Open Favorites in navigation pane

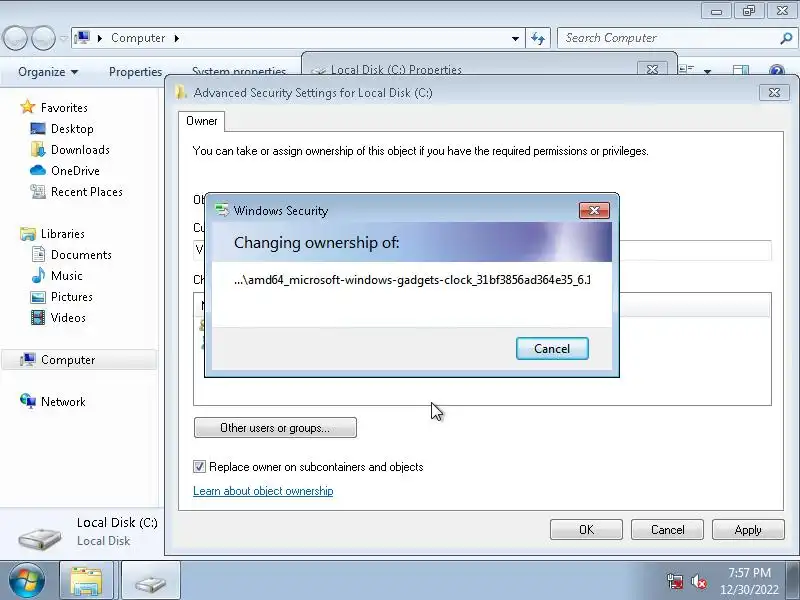point(64,108)
